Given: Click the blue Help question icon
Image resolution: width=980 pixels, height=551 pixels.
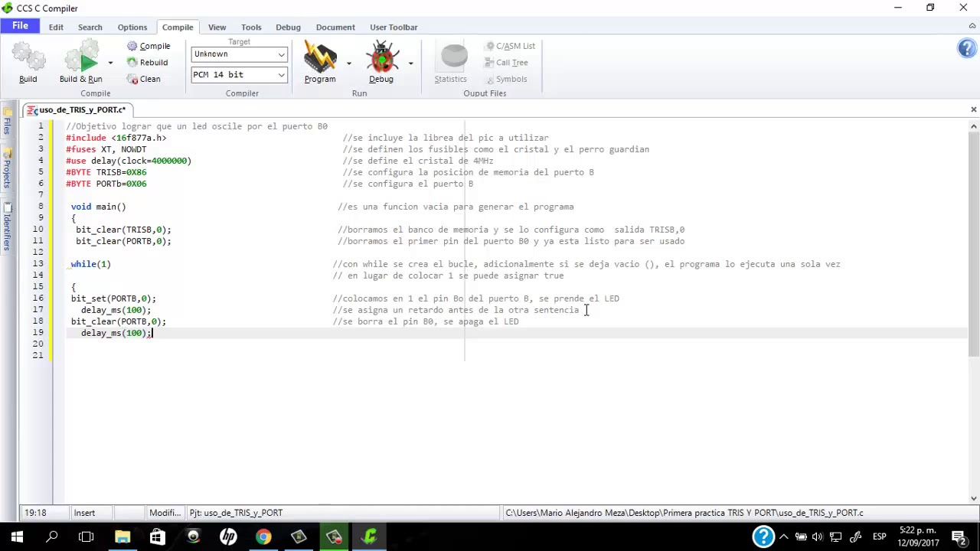Looking at the screenshot, I should (x=967, y=49).
